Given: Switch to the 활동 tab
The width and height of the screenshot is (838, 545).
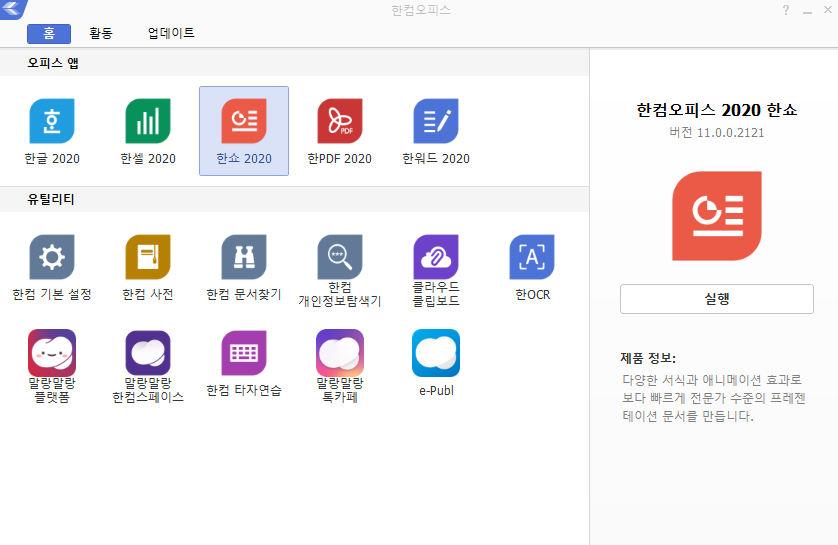Looking at the screenshot, I should click(101, 33).
